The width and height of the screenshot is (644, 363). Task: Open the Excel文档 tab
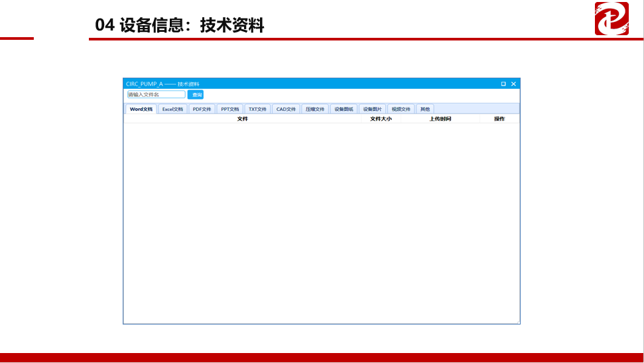coord(172,109)
